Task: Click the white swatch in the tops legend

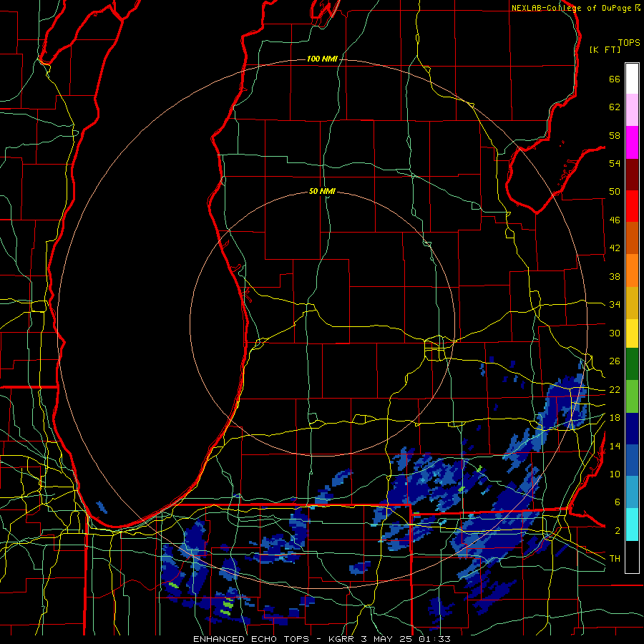Action: click(632, 79)
